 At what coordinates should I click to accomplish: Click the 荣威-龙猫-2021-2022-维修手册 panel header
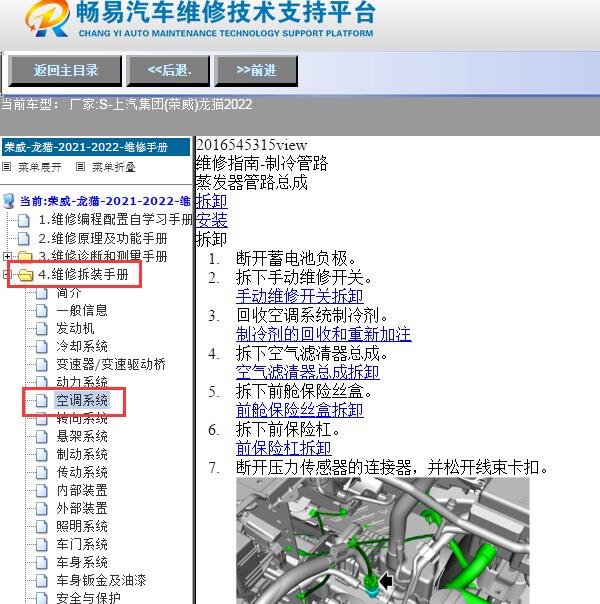click(96, 147)
